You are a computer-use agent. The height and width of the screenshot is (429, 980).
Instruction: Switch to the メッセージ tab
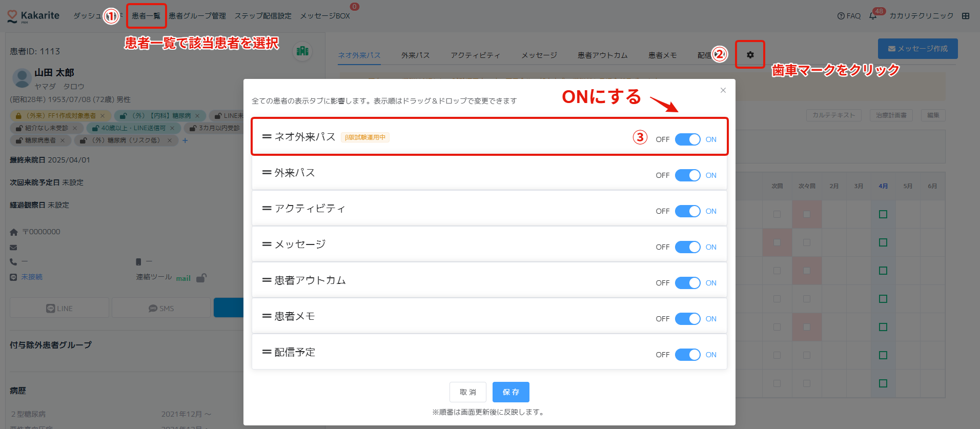(539, 55)
